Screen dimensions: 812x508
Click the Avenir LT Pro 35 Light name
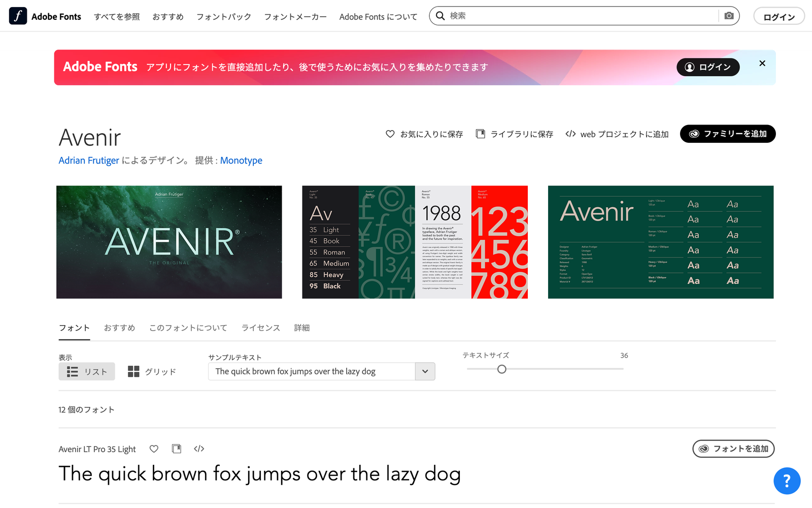click(x=97, y=449)
